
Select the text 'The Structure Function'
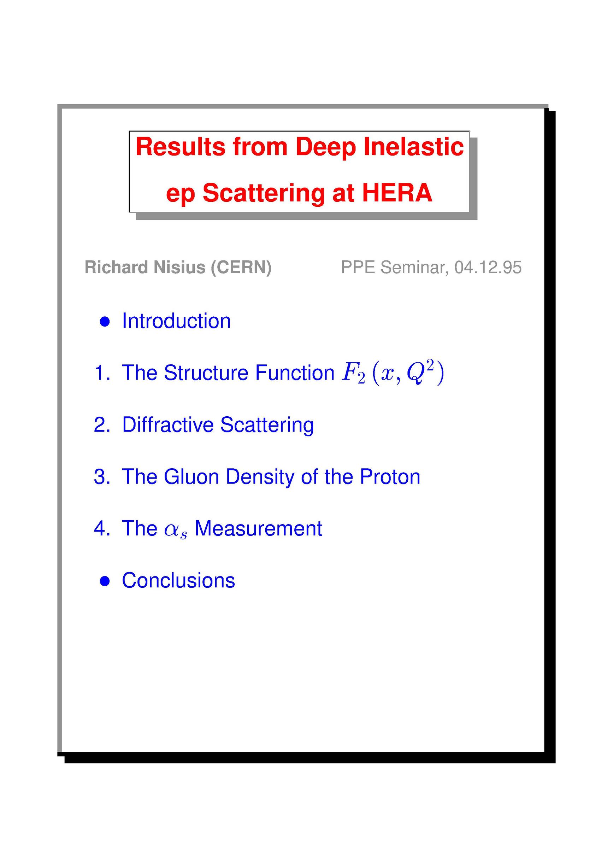[228, 373]
